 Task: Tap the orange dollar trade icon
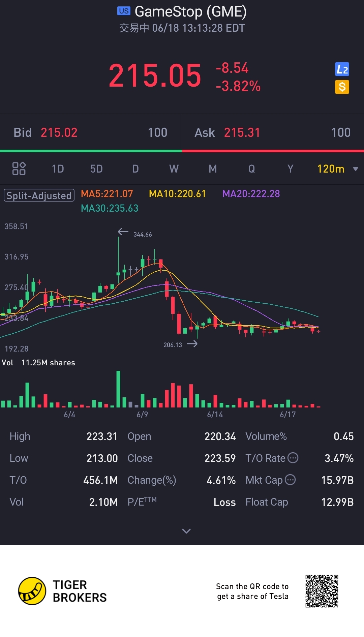tap(342, 87)
